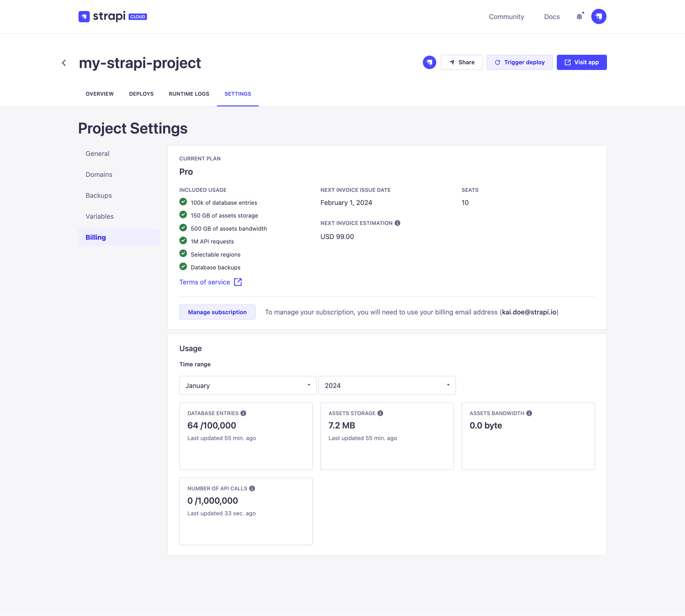Click the Manage subscription button

(217, 312)
